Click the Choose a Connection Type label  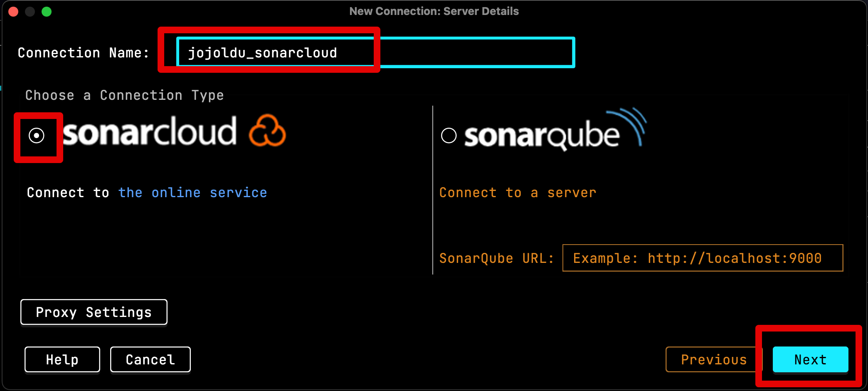pyautogui.click(x=124, y=95)
